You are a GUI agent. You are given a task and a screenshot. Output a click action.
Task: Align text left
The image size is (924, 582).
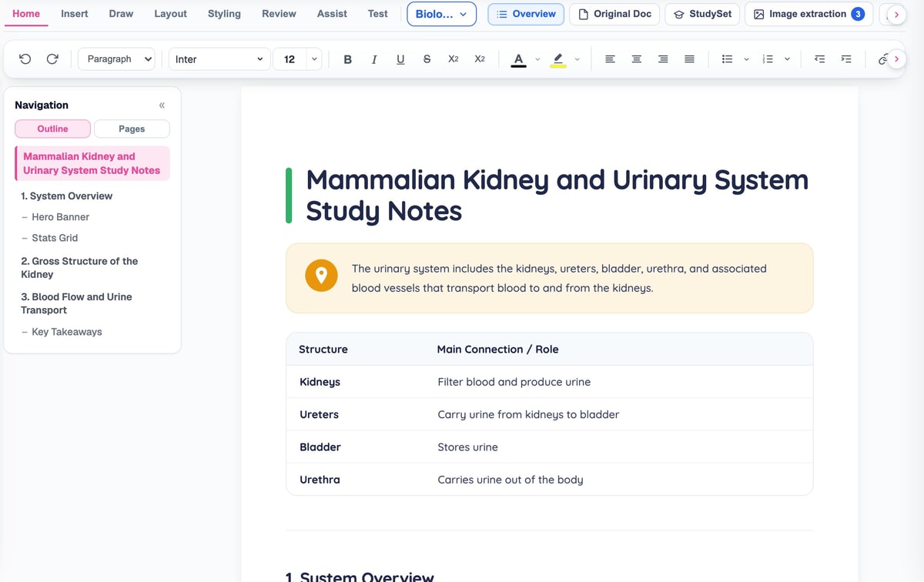(x=610, y=59)
